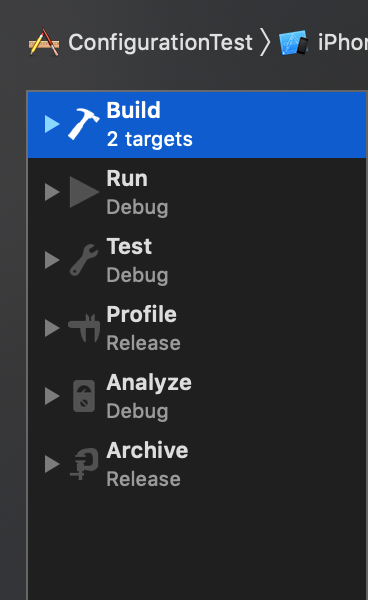
Task: Select the Archive Release action
Action: (x=197, y=464)
